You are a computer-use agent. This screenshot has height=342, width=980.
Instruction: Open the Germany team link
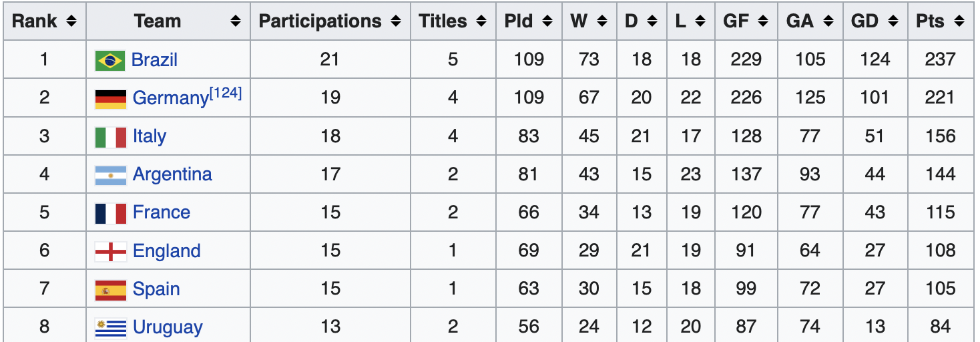pyautogui.click(x=170, y=99)
